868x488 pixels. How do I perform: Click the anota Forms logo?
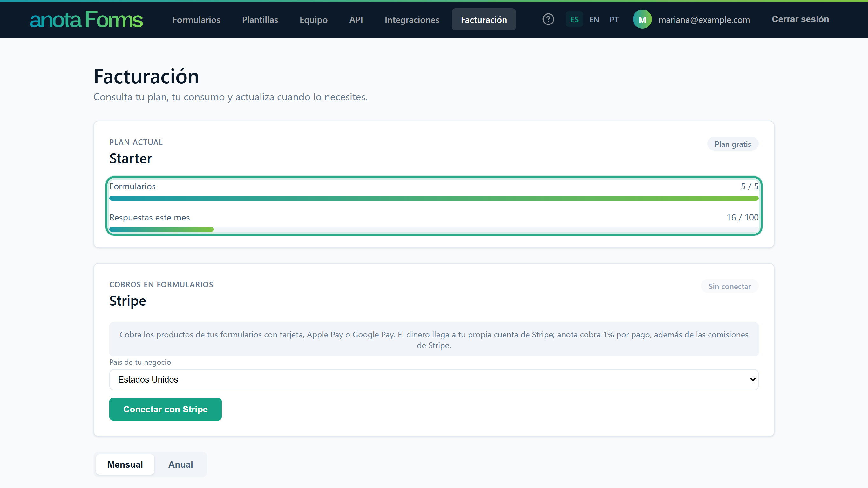[x=86, y=20]
